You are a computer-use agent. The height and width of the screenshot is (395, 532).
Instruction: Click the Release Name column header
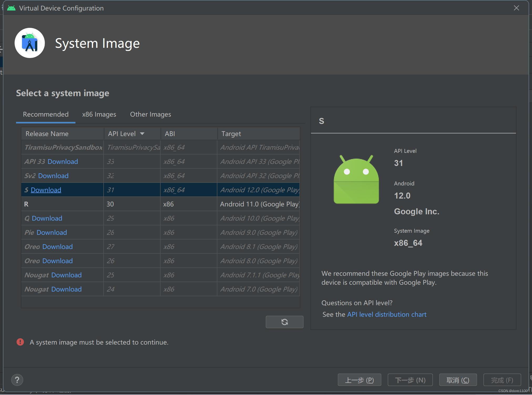(x=47, y=134)
